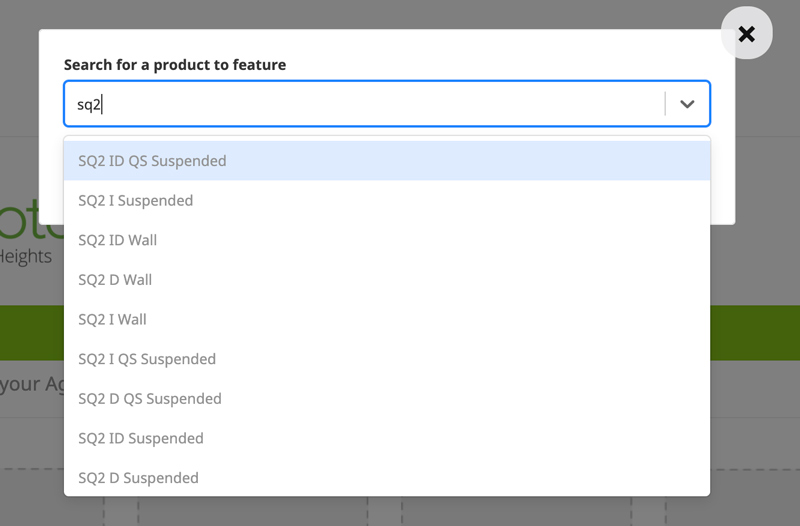Click the dimmed green banner behind dialog
Image resolution: width=800 pixels, height=526 pixels.
click(x=755, y=332)
